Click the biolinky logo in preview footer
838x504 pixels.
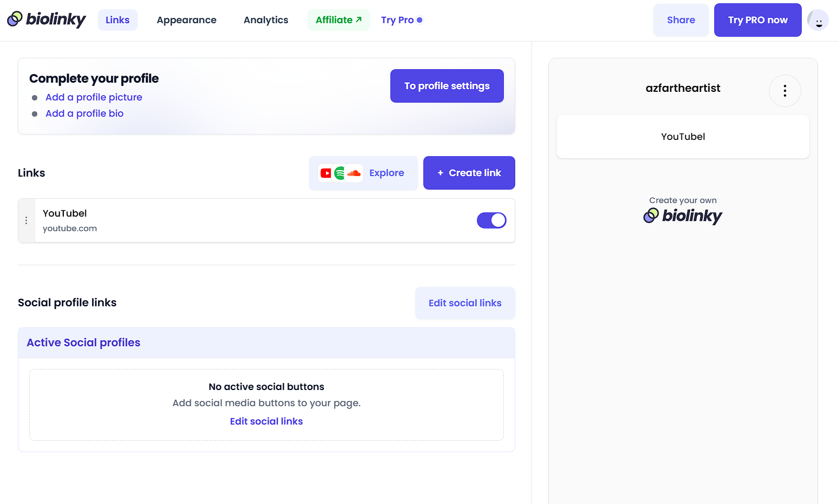(x=683, y=216)
